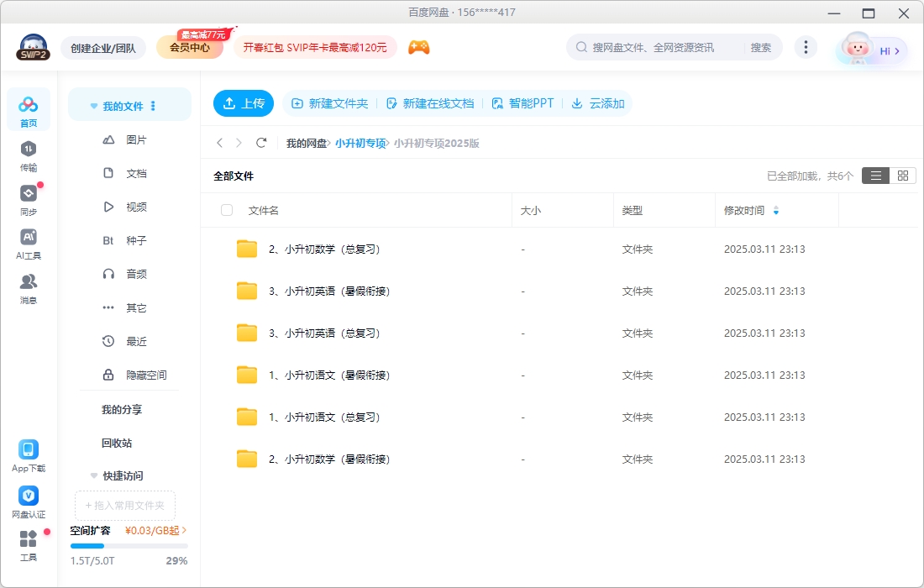Tick the select-all checkbox by 文件名
This screenshot has height=588, width=924.
pyautogui.click(x=227, y=210)
